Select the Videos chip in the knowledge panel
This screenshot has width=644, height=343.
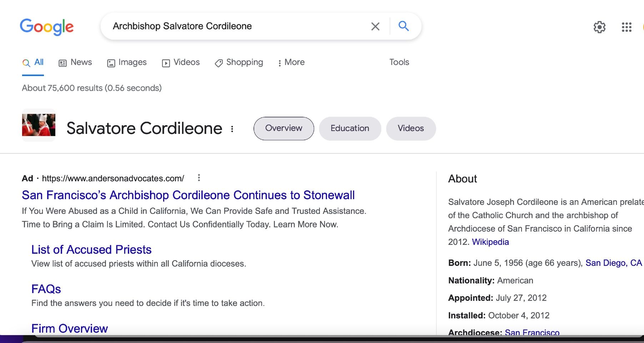point(411,128)
